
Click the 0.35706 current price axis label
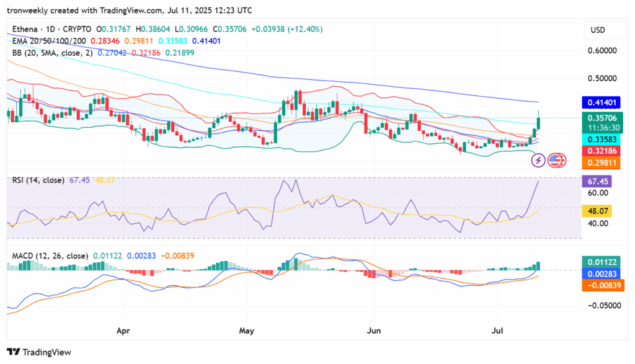pyautogui.click(x=602, y=118)
